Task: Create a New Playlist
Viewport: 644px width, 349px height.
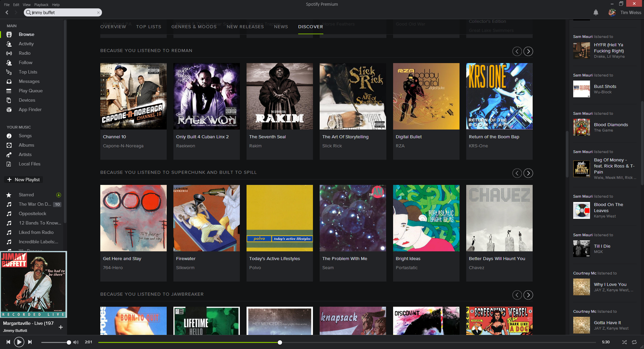Action: click(x=23, y=180)
